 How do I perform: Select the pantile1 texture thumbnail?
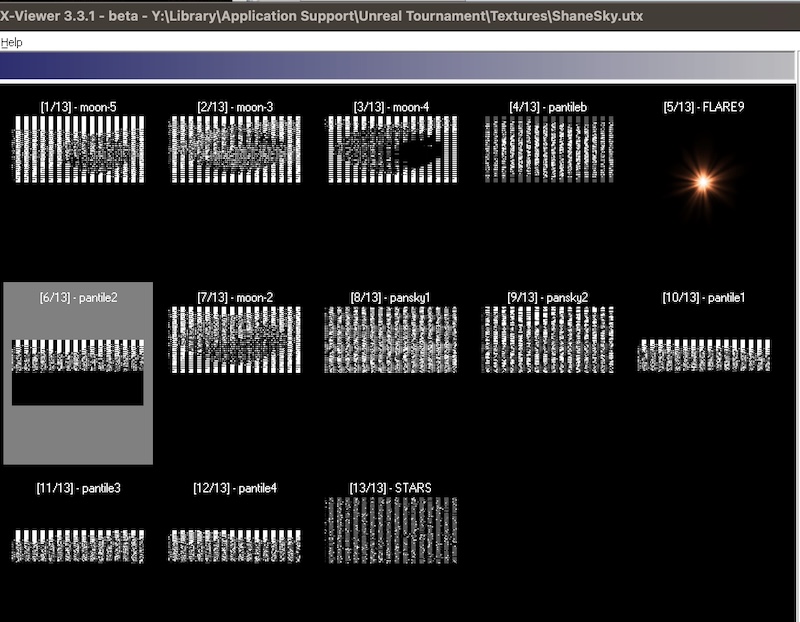tap(704, 355)
